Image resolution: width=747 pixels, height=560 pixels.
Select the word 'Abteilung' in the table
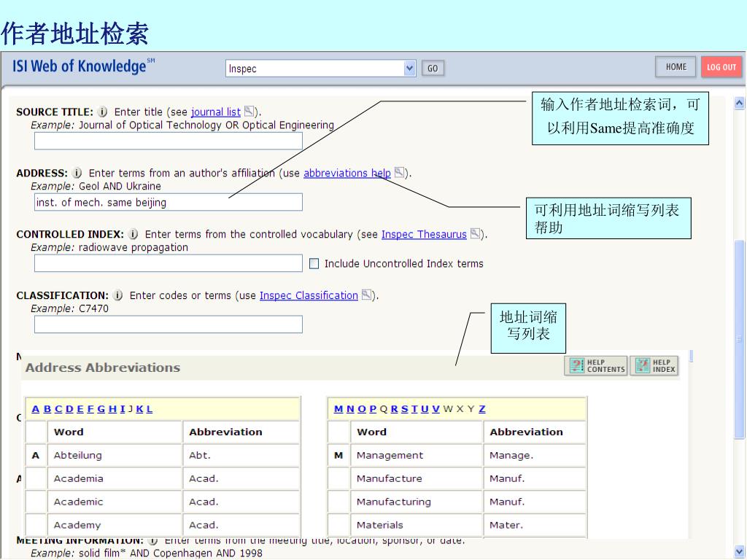click(x=77, y=456)
